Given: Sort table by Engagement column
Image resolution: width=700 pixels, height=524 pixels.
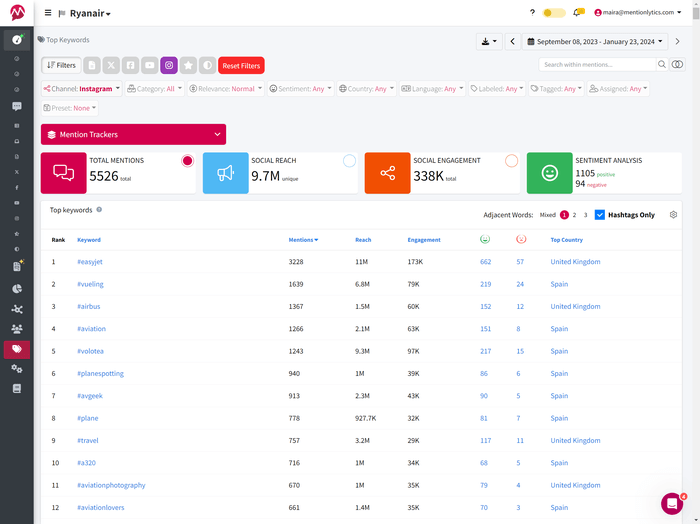Looking at the screenshot, I should pyautogui.click(x=424, y=240).
